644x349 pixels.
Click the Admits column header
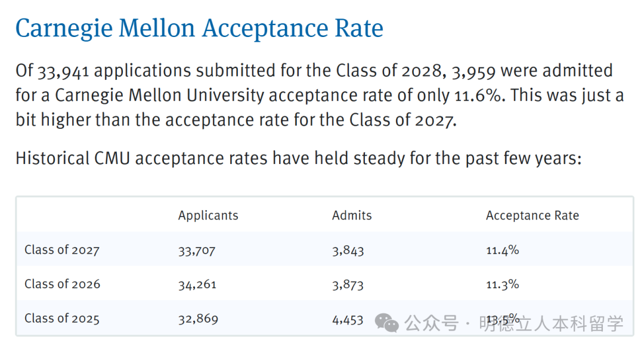point(352,215)
